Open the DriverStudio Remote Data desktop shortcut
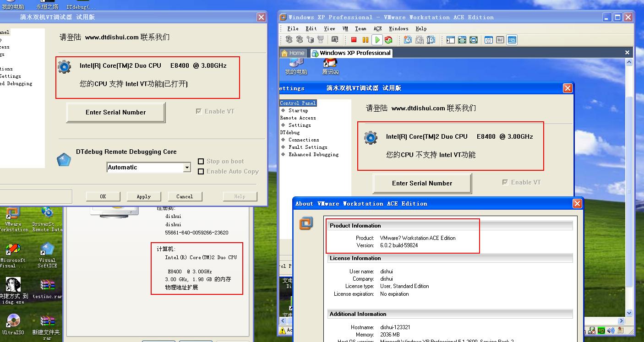The height and width of the screenshot is (342, 644). tap(47, 219)
